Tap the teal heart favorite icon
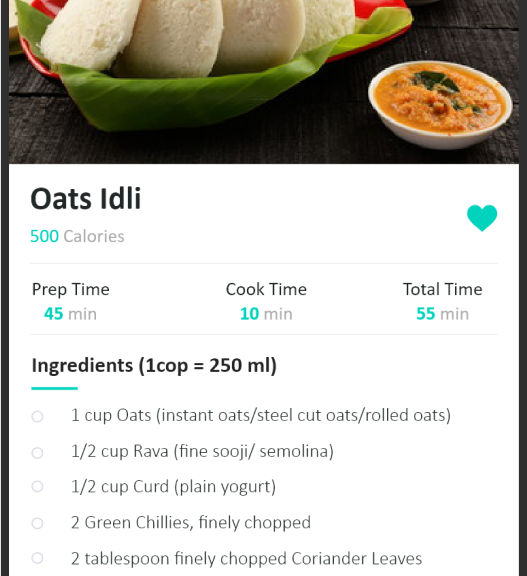The width and height of the screenshot is (527, 576). (x=482, y=218)
